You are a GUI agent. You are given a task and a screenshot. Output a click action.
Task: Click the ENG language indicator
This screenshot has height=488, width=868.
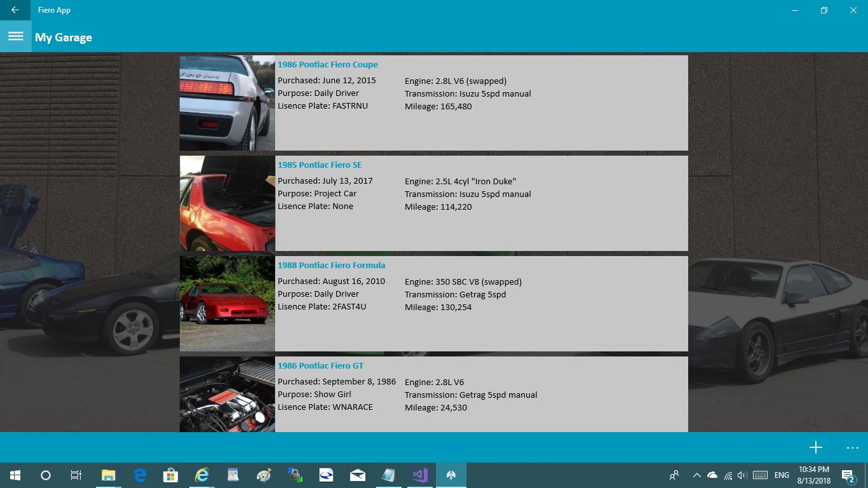pos(782,475)
